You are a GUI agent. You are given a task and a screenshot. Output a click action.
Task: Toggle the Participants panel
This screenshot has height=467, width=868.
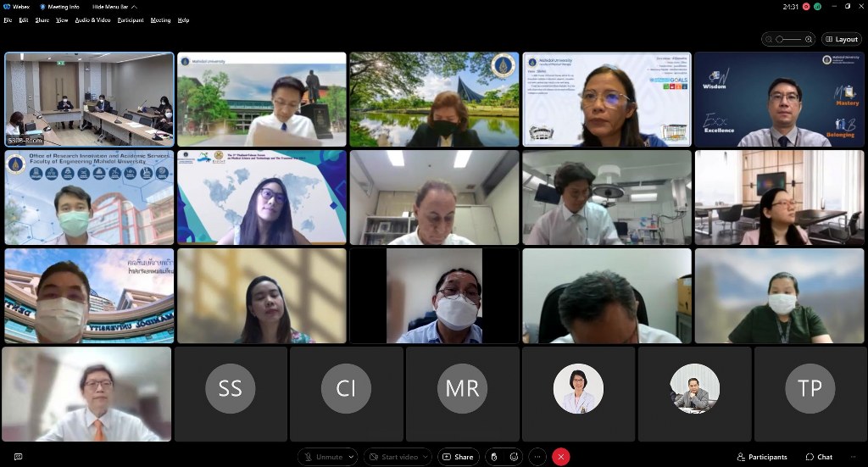pyautogui.click(x=761, y=457)
